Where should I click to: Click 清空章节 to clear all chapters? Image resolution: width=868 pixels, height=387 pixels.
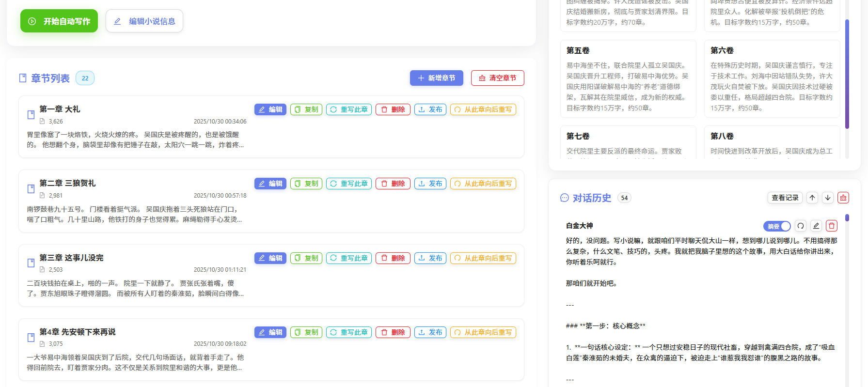(498, 78)
